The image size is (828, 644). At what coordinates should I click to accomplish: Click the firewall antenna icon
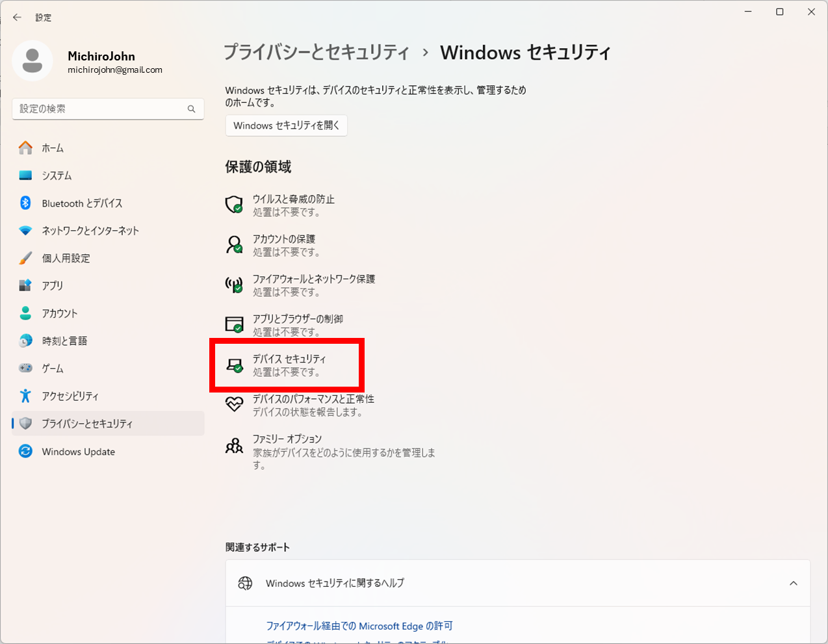[x=234, y=285]
